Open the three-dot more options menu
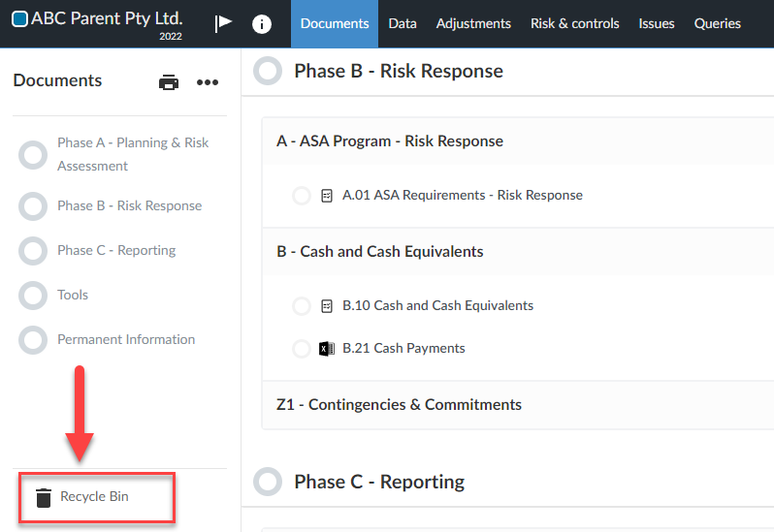 (x=208, y=82)
